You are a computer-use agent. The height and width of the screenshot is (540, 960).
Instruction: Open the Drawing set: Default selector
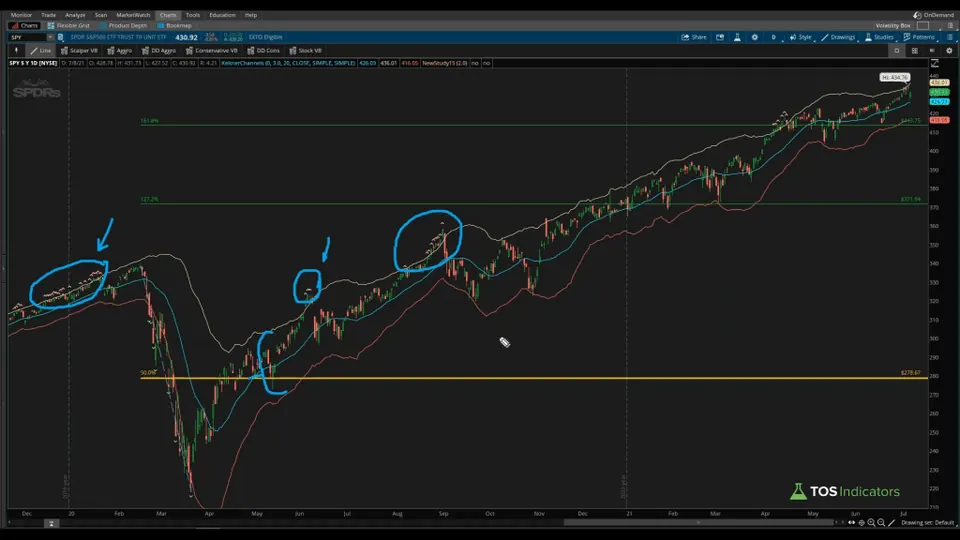pyautogui.click(x=928, y=523)
